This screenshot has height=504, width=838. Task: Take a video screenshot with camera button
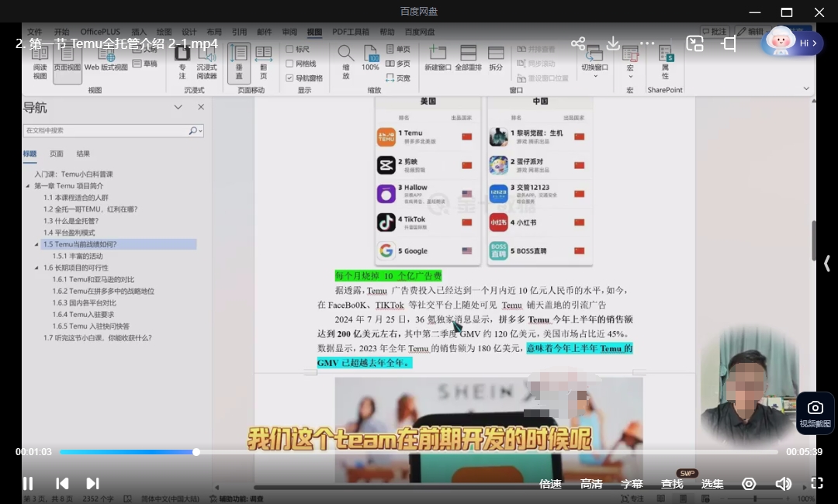815,413
